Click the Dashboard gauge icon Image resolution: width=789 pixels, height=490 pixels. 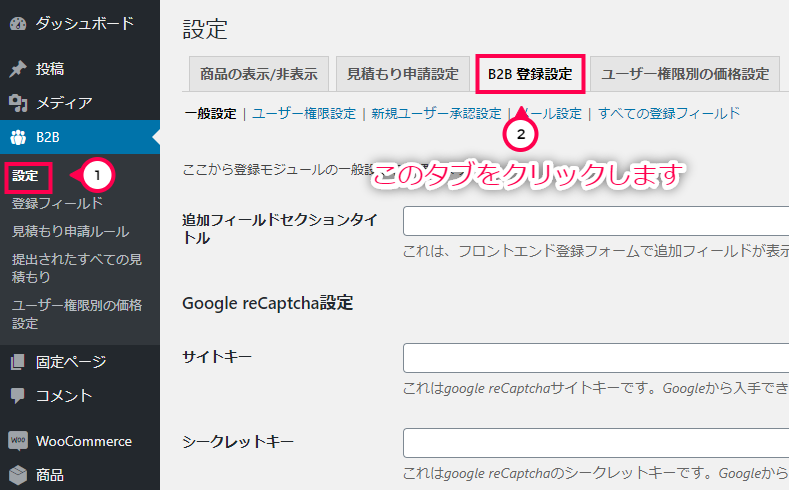click(x=18, y=24)
